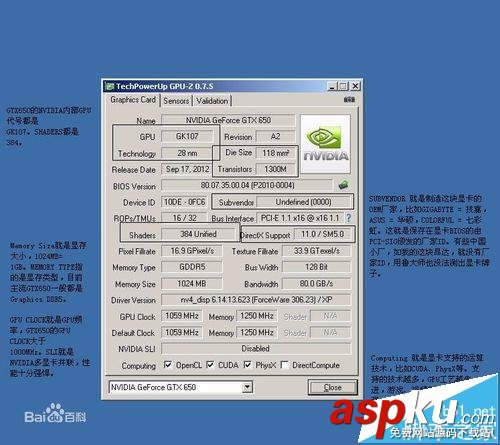Click the Memory Size value 1024 MB
This screenshot has width=500, height=445.
click(x=192, y=284)
